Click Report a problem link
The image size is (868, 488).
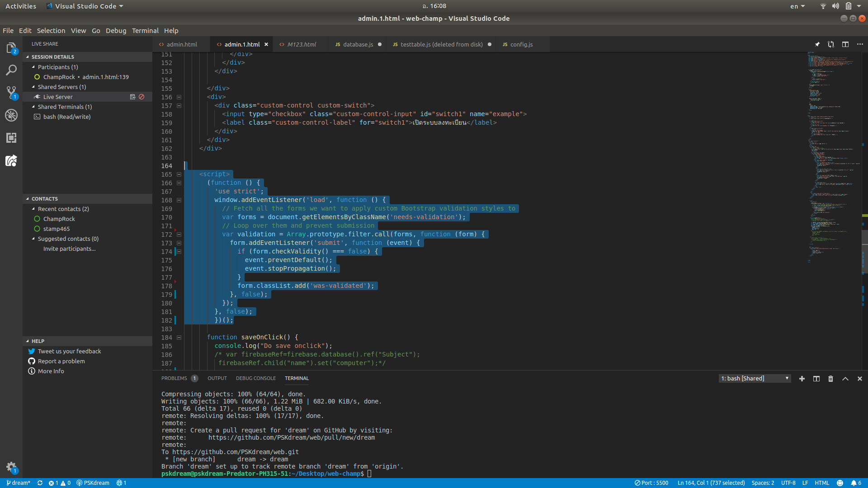pos(61,361)
